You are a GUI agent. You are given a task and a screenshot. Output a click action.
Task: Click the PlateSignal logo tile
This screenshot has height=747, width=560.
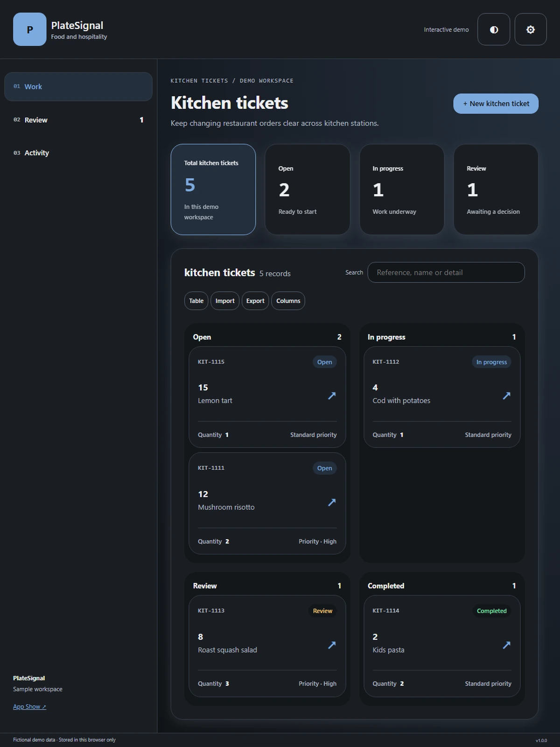click(x=30, y=29)
